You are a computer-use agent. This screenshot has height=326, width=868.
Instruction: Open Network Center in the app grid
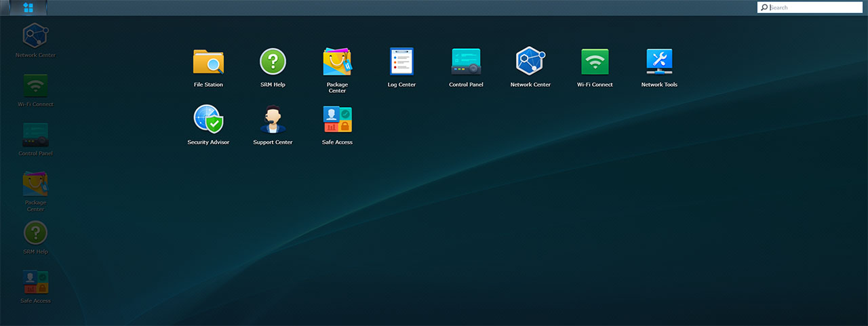tap(530, 62)
